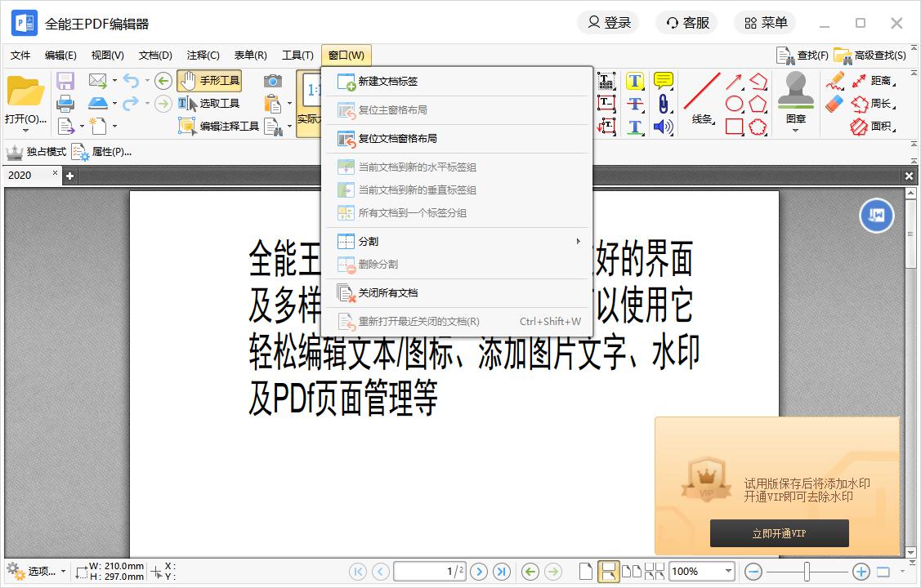This screenshot has width=921, height=588.
Task: Click the 立即开通VIP button
Action: click(x=779, y=533)
